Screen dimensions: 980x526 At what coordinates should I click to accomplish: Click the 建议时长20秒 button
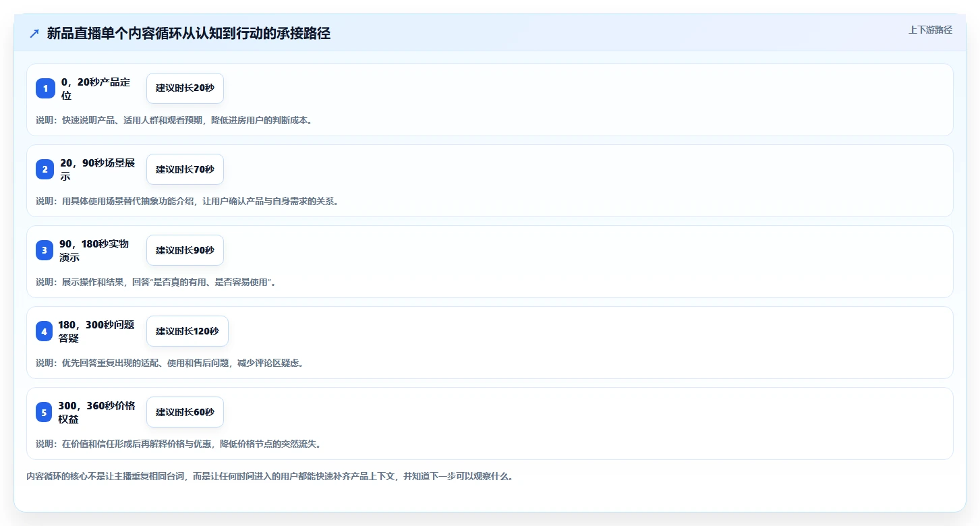click(185, 88)
